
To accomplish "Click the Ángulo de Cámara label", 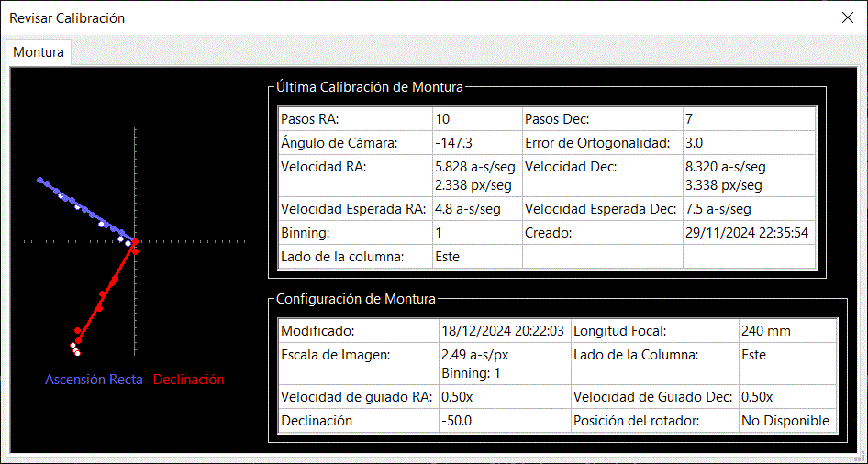I will click(x=339, y=143).
